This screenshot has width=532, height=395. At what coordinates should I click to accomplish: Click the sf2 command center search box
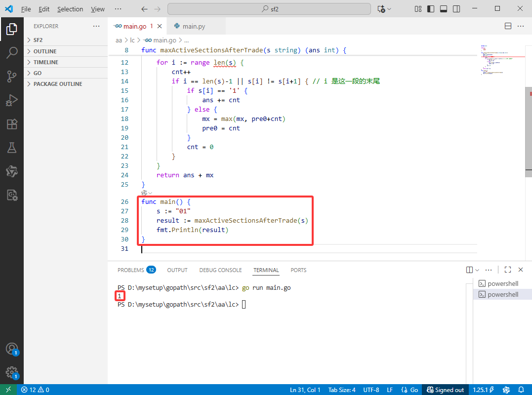(x=269, y=9)
